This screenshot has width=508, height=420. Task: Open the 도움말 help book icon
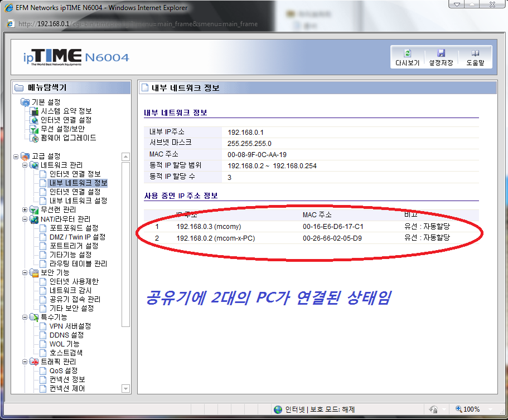click(x=475, y=53)
